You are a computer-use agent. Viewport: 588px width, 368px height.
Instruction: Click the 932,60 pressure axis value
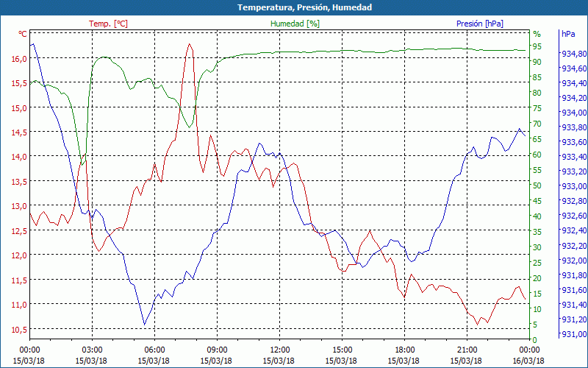point(574,216)
